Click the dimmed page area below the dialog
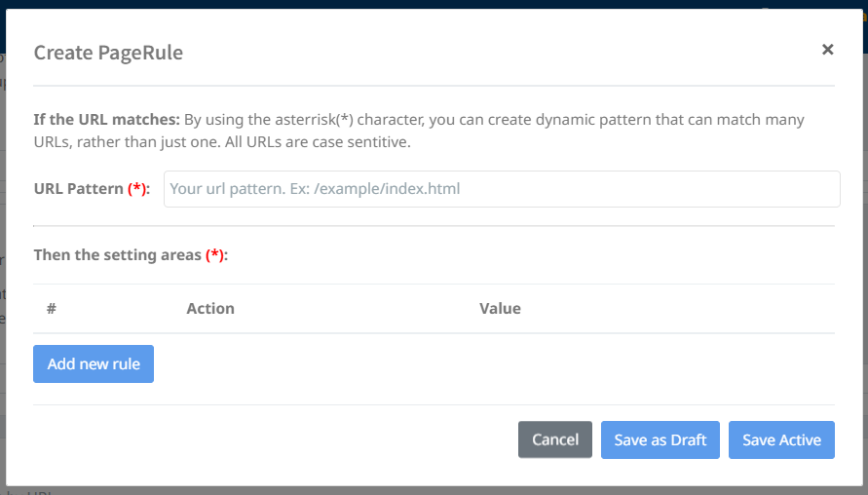 [x=434, y=490]
